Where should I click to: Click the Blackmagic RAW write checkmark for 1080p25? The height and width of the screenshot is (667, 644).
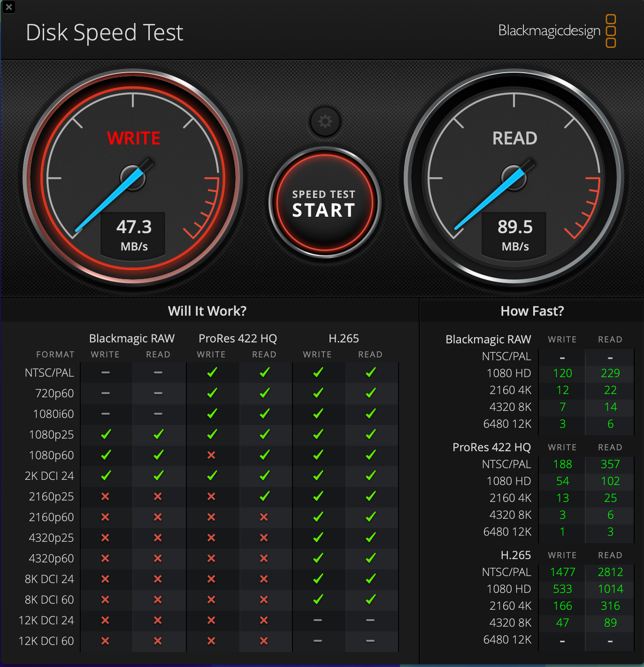[106, 434]
